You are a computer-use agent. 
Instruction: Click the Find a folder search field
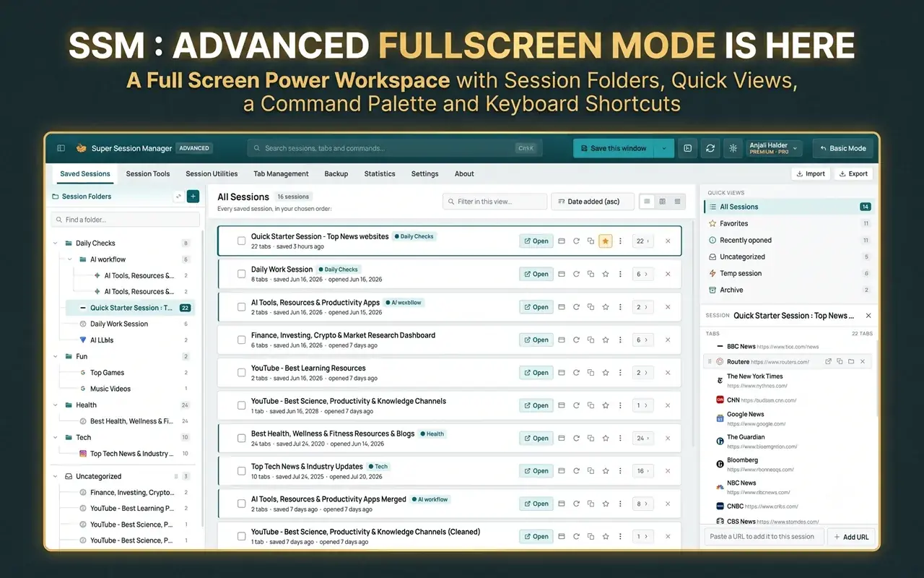tap(125, 220)
